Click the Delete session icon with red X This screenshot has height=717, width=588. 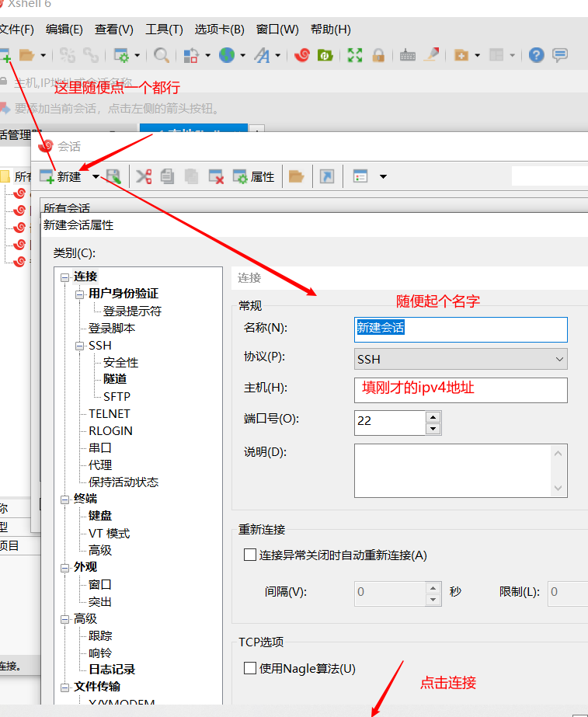pyautogui.click(x=216, y=176)
